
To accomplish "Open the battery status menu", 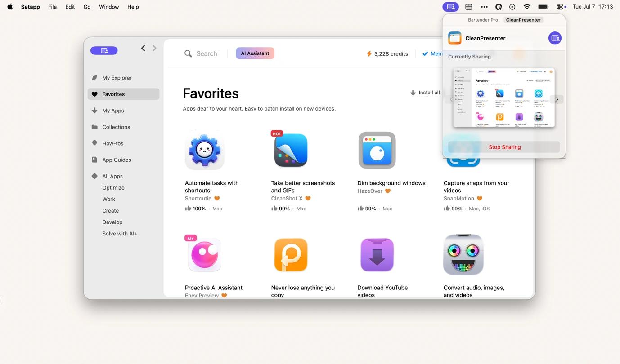I will click(x=543, y=7).
